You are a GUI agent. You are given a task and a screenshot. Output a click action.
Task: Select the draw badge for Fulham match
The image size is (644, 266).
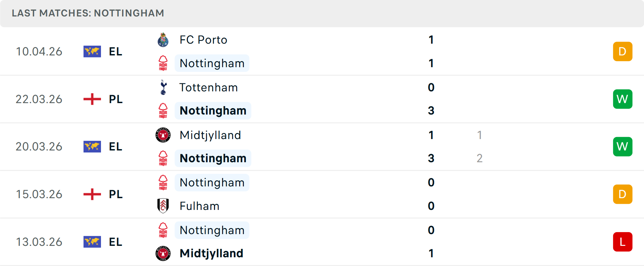point(623,194)
